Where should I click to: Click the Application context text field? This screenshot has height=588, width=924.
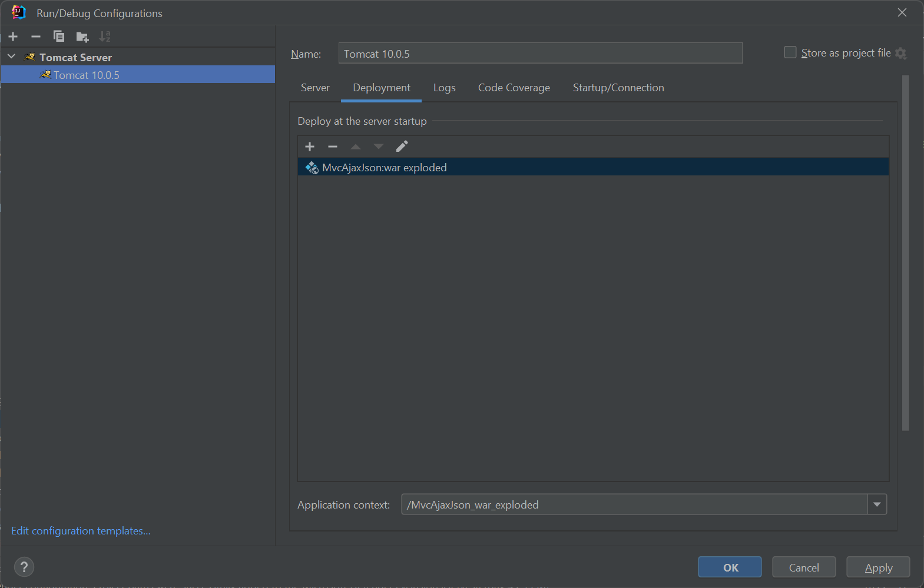coord(634,504)
